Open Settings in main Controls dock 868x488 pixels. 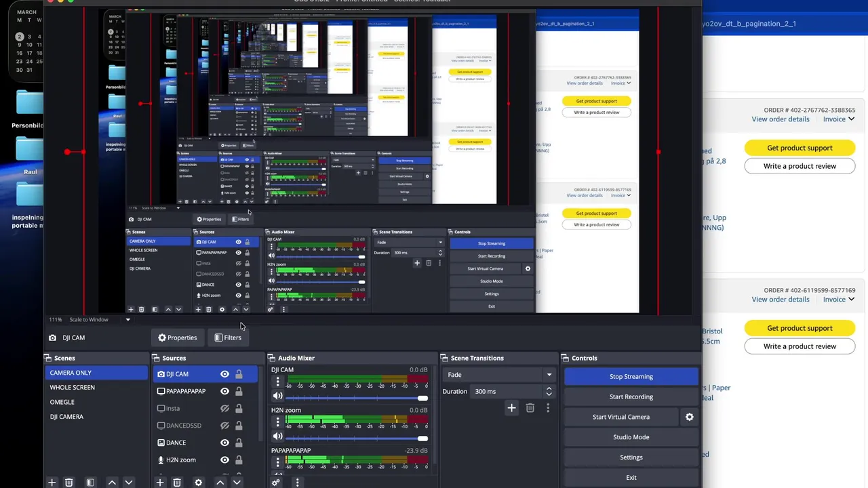click(x=631, y=457)
